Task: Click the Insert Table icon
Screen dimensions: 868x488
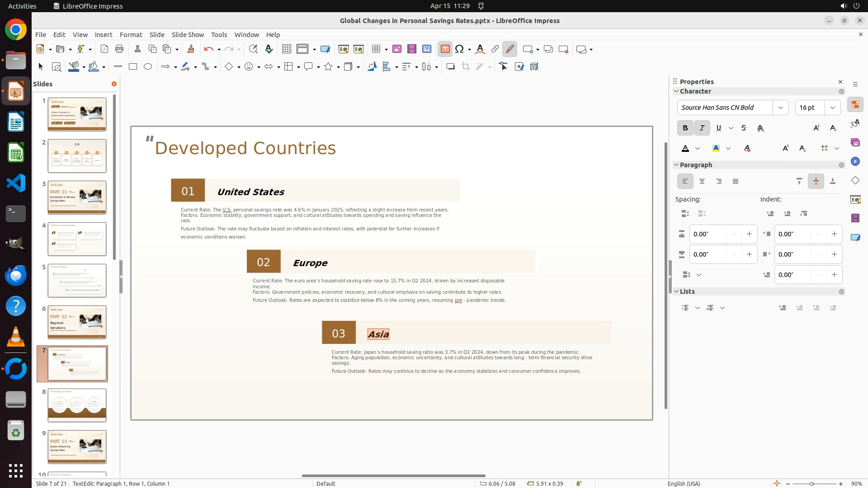Action: 376,49
